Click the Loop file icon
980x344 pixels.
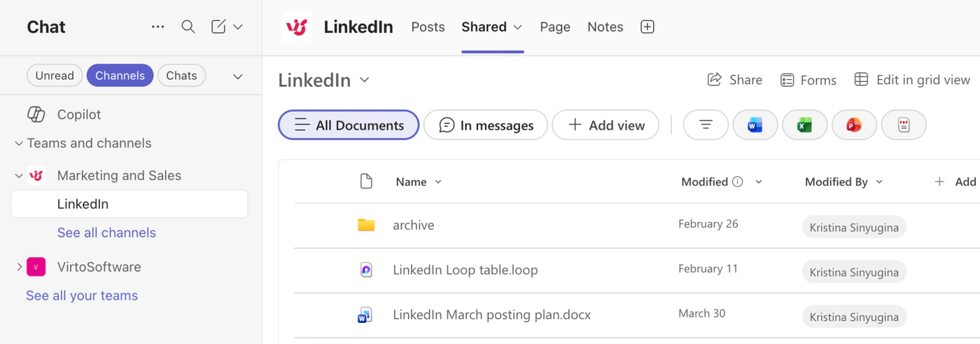click(x=366, y=270)
